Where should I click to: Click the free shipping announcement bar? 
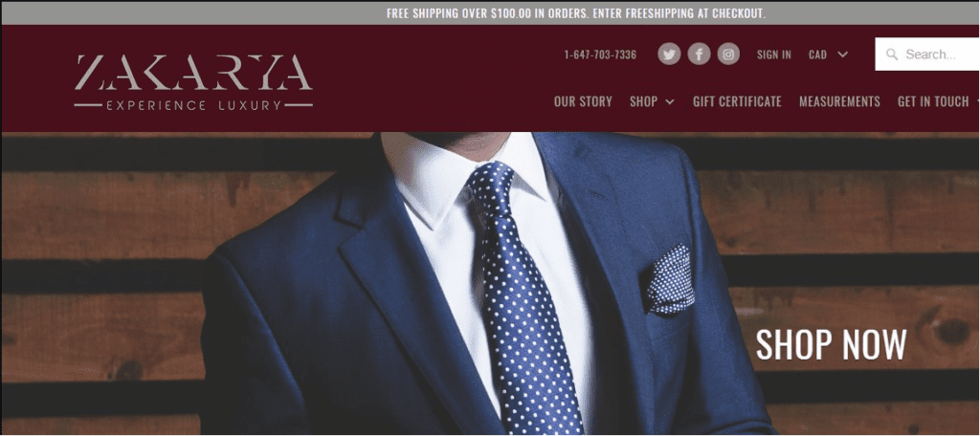coord(490,13)
